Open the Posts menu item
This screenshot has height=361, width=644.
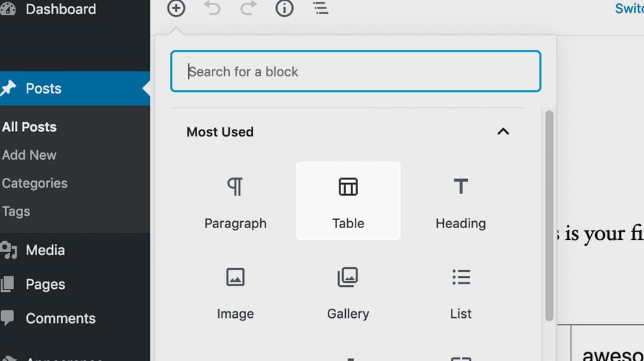[44, 88]
